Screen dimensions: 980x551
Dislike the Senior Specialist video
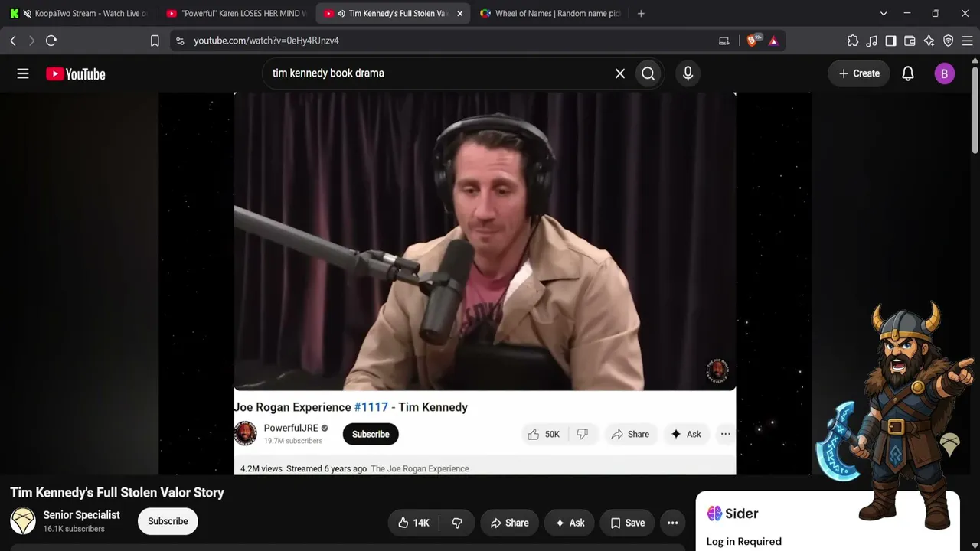pos(457,523)
